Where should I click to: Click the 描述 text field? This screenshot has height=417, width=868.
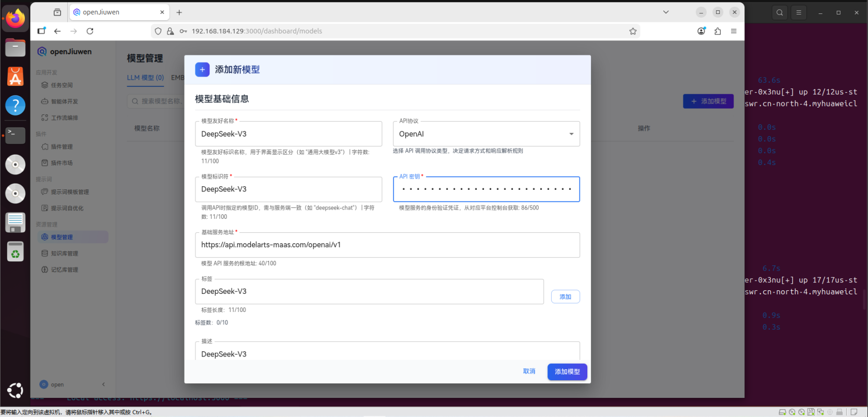click(x=387, y=352)
